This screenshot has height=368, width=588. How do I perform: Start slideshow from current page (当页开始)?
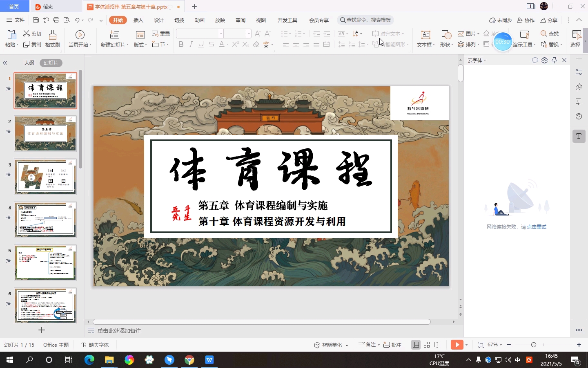[80, 35]
